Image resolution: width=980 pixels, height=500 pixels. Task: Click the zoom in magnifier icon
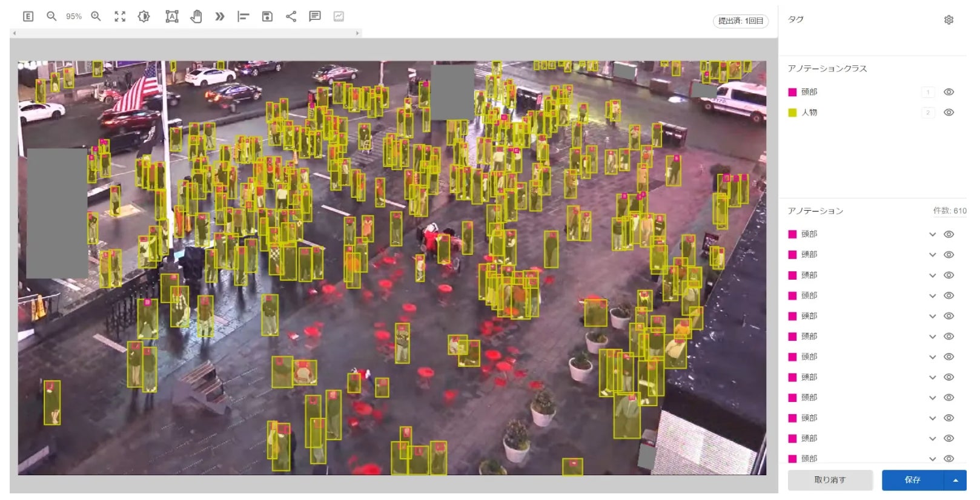coord(96,16)
